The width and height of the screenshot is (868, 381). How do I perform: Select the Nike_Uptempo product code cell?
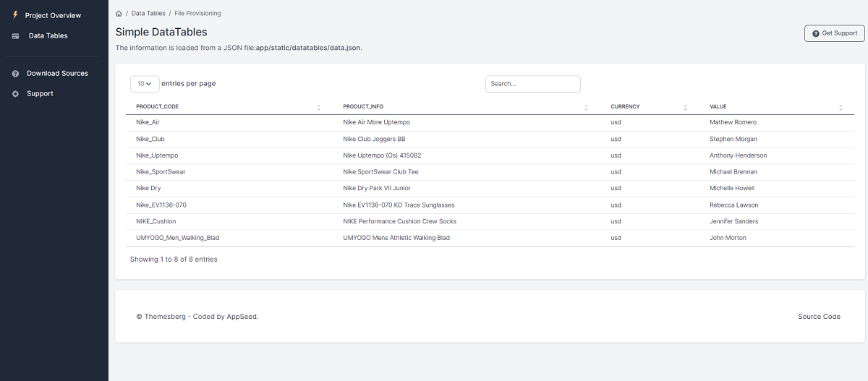point(157,155)
